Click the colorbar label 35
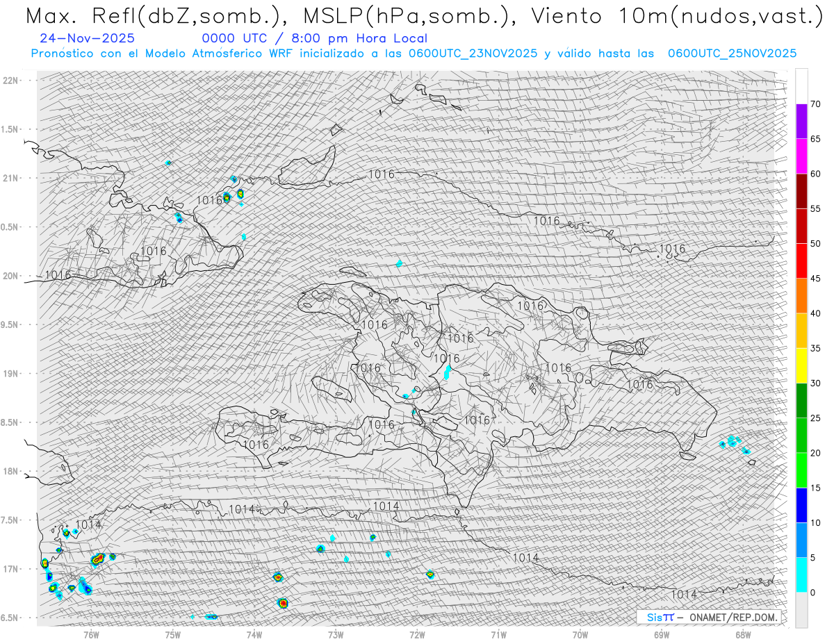 pos(815,348)
